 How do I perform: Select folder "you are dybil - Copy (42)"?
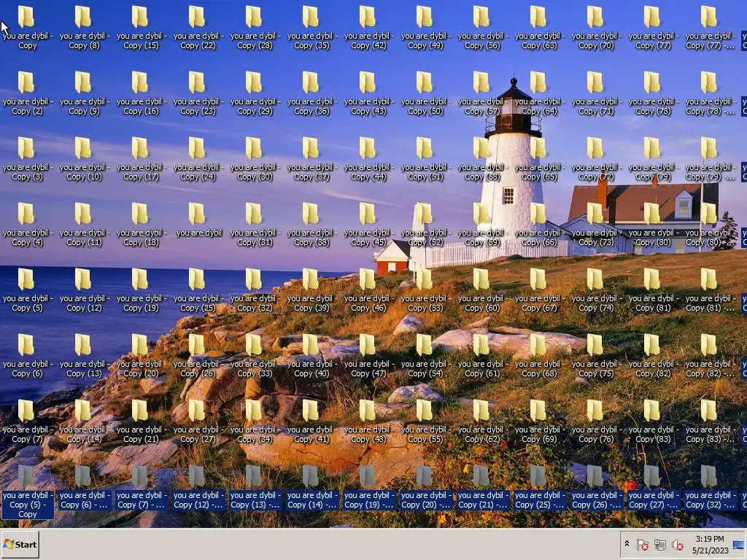tap(368, 28)
